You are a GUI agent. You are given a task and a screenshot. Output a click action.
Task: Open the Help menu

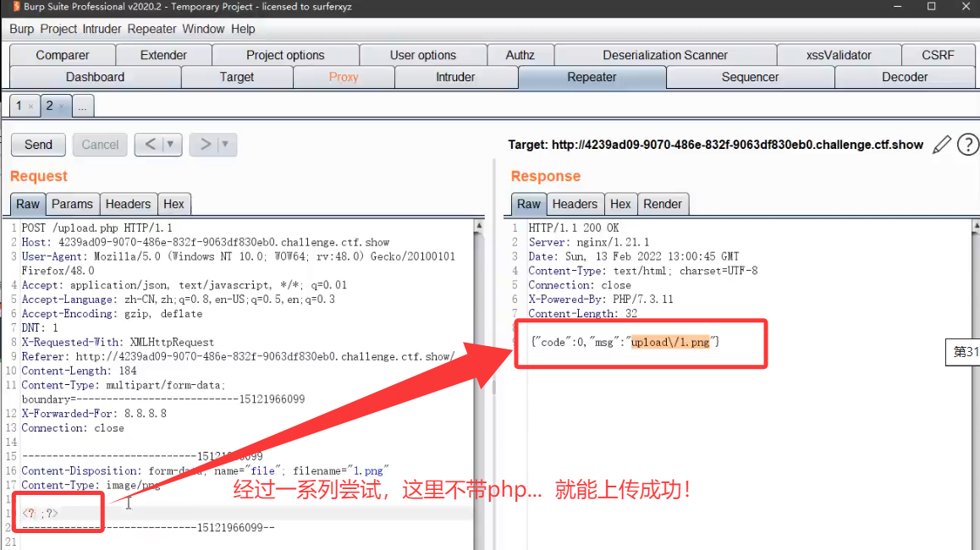[243, 29]
